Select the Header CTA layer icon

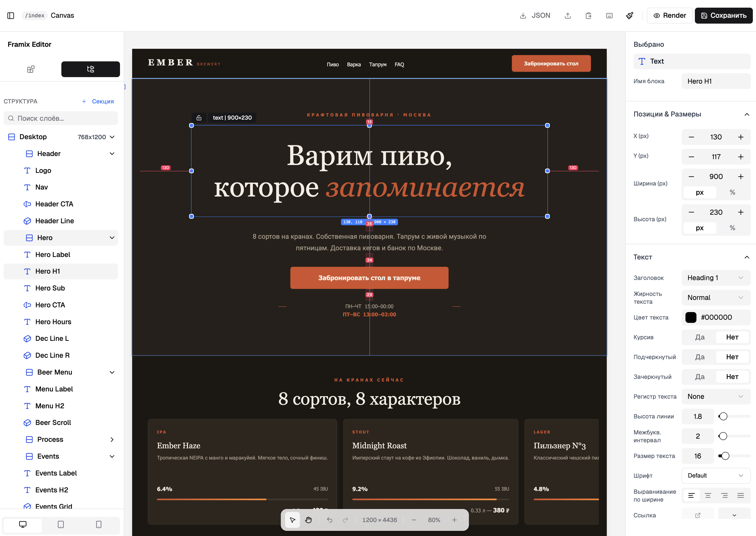[27, 204]
